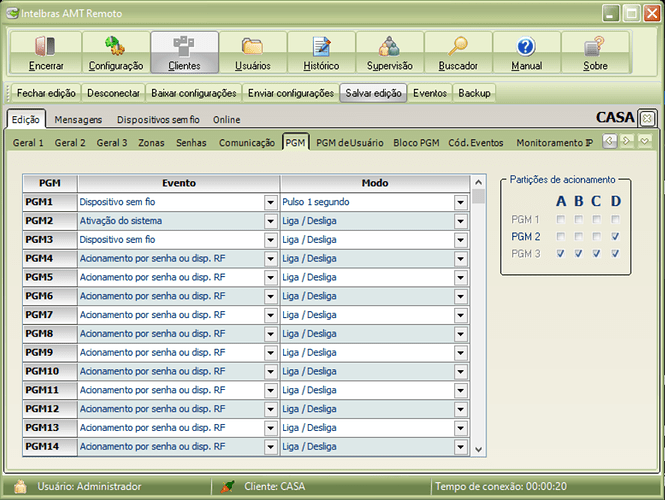Select the PGM5 row header

tap(50, 277)
